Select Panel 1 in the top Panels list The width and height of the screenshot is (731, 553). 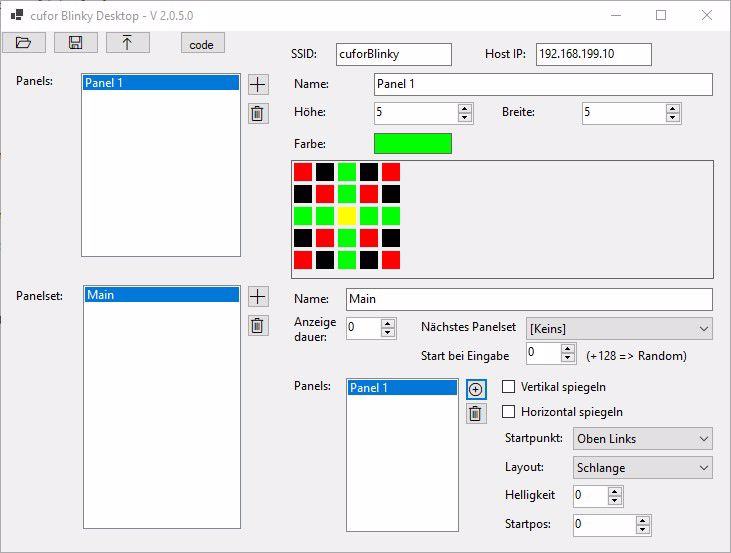[160, 83]
